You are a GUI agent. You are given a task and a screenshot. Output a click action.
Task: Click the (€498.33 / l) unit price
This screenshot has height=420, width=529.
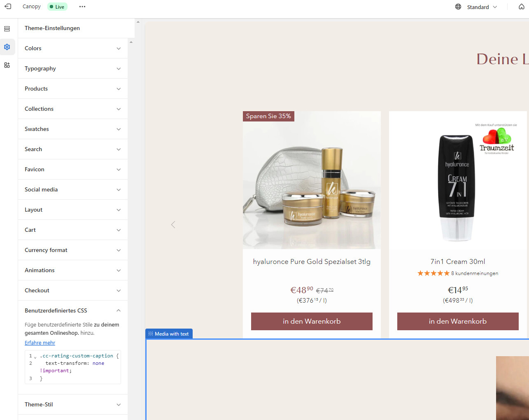tap(458, 300)
